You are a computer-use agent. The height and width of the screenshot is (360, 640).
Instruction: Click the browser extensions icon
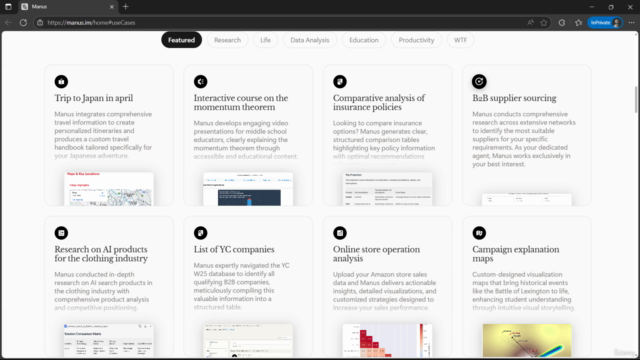coord(562,22)
